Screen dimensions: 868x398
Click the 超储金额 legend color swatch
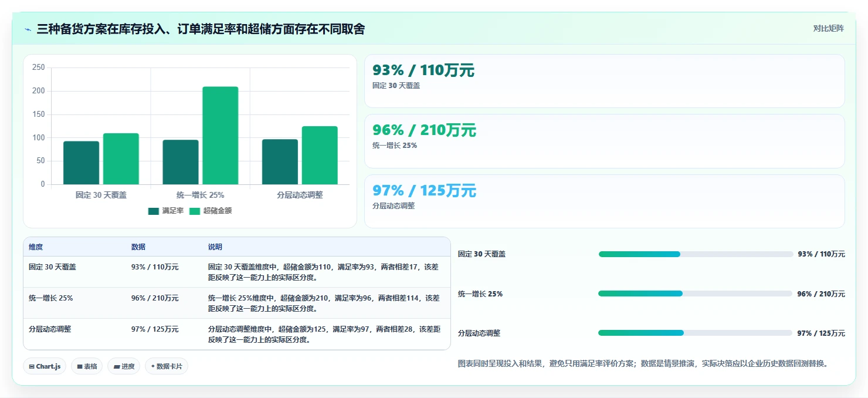coord(195,211)
